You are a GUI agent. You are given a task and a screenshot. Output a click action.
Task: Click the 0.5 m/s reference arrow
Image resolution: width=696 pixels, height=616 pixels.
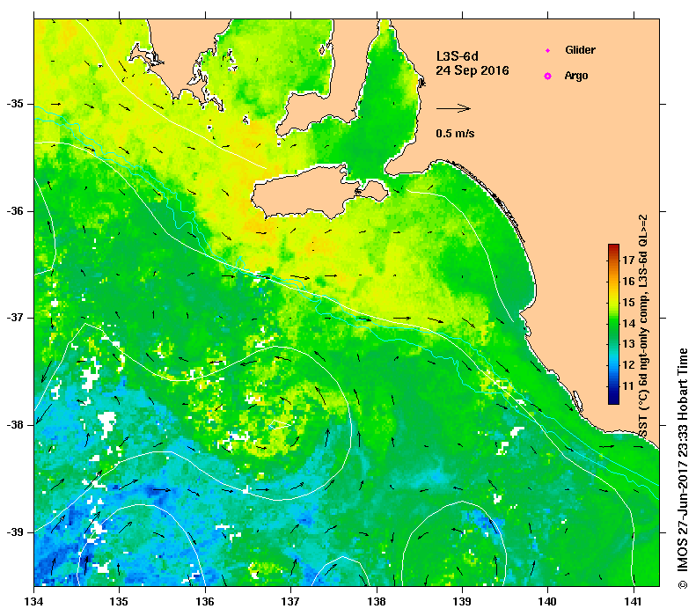[453, 108]
